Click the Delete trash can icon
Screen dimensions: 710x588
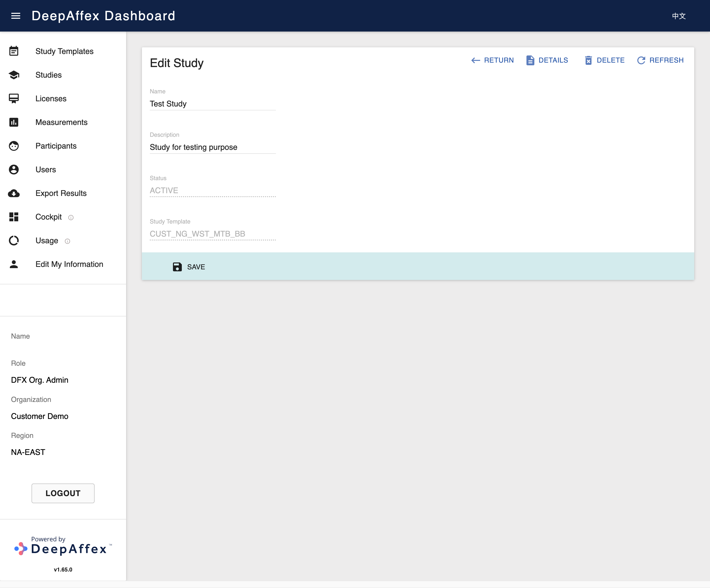[x=588, y=60]
